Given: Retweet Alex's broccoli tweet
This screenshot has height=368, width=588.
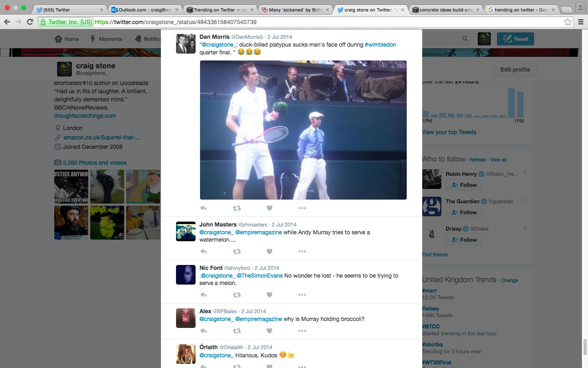Looking at the screenshot, I should point(237,331).
